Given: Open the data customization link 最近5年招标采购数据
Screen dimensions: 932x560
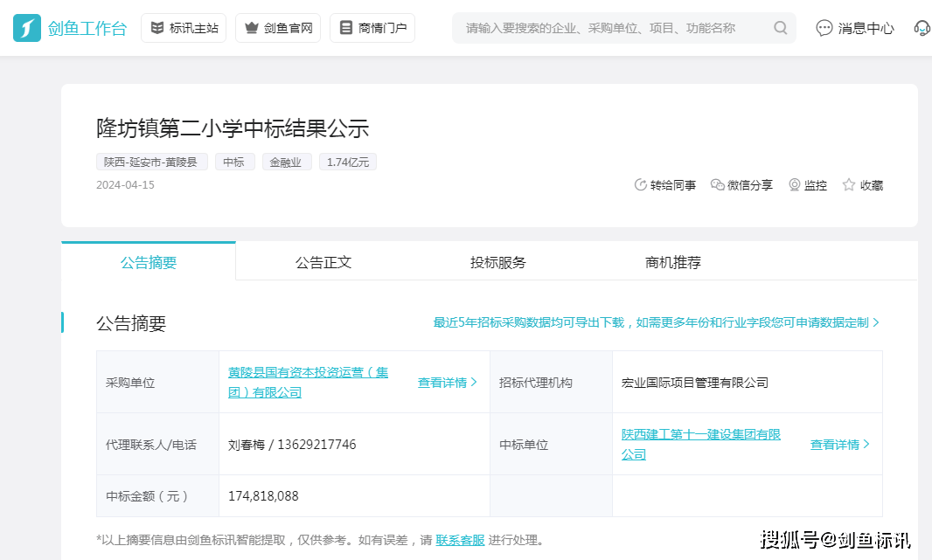Looking at the screenshot, I should point(657,322).
